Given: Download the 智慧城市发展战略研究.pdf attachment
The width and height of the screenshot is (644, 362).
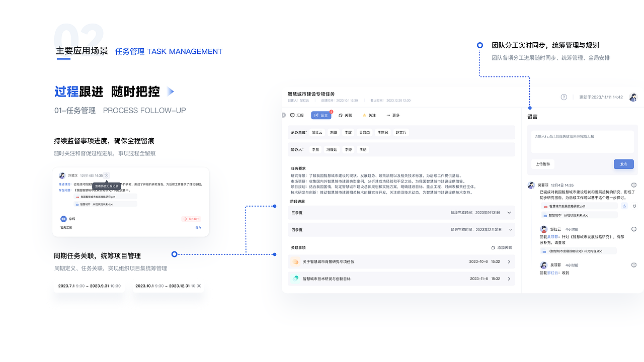Looking at the screenshot, I should pyautogui.click(x=624, y=206).
